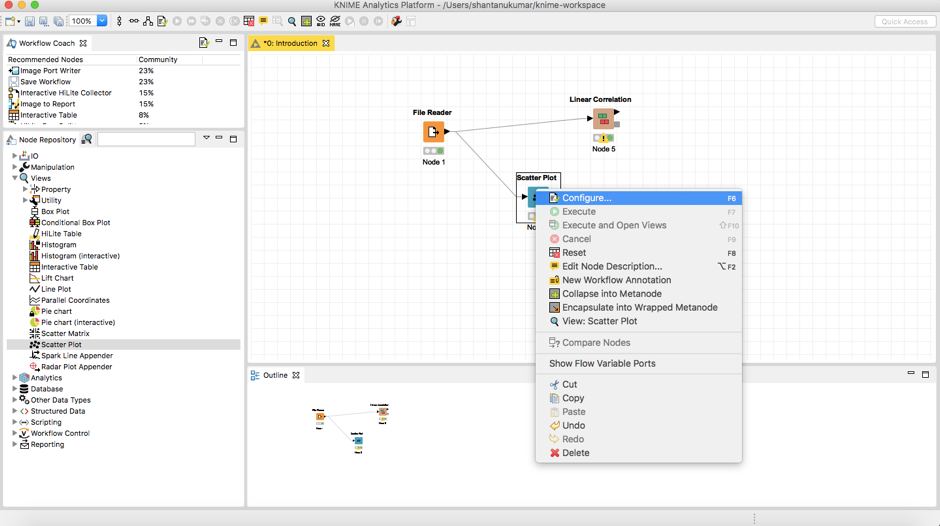Open the 100% zoom level dropdown
Viewport: 940px width, 526px height.
102,21
